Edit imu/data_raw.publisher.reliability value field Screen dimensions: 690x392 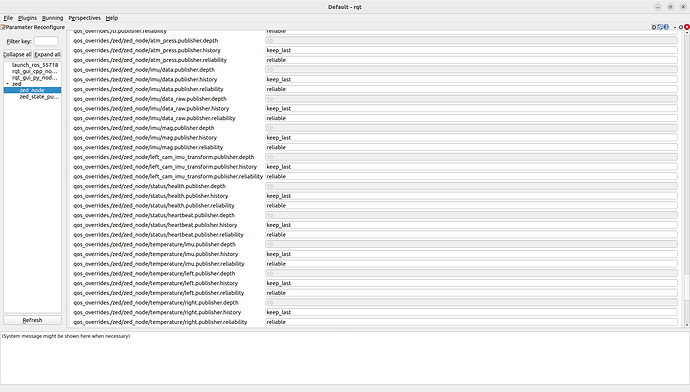click(x=471, y=118)
